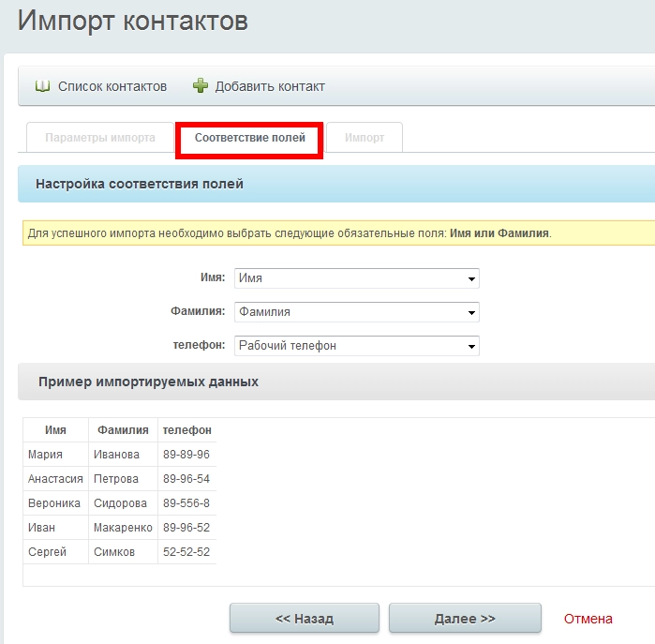
Task: Select the Сидорова cell in the preview table
Action: pos(122,503)
